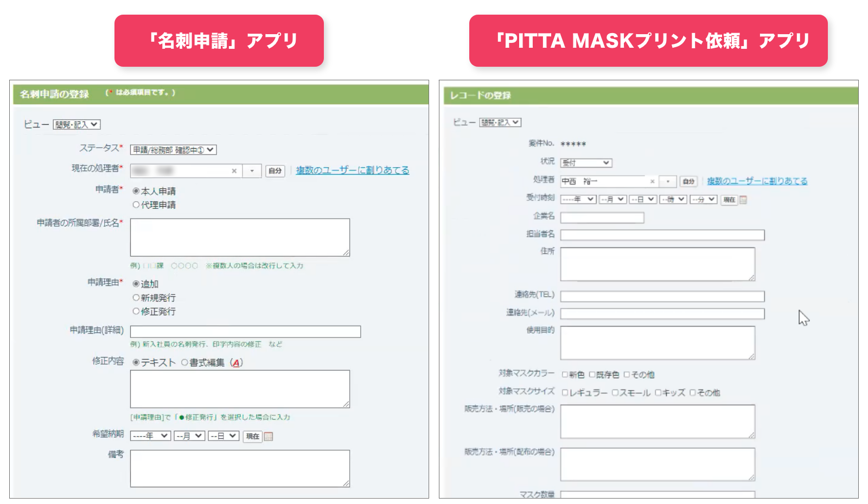This screenshot has width=868, height=504.
Task: Click 申請者の所属部署/氏名 text area
Action: [x=240, y=238]
